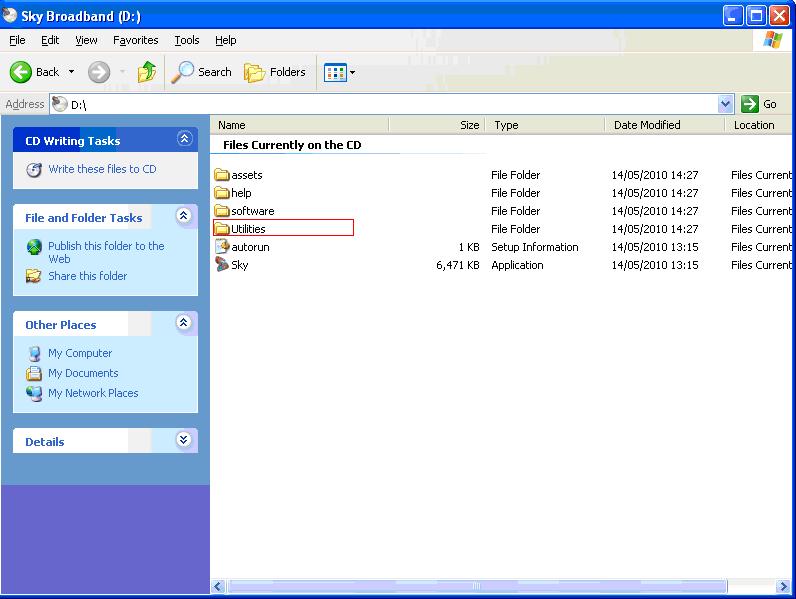796x599 pixels.
Task: Click the horizontal scrollbar thumb
Action: [x=477, y=586]
